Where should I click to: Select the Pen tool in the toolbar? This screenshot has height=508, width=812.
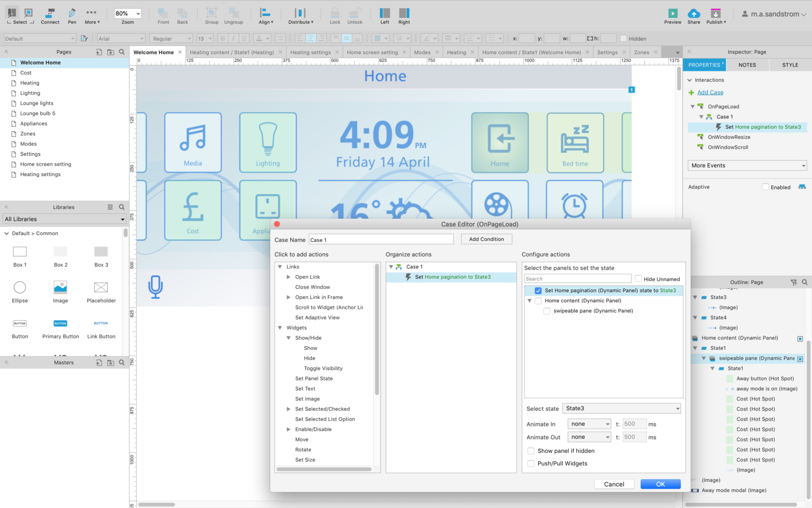coord(71,14)
